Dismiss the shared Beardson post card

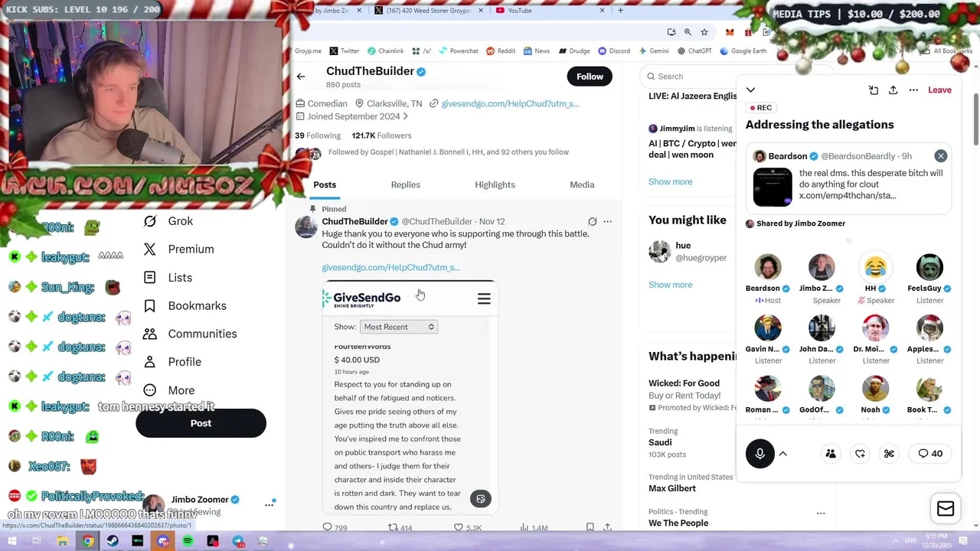coord(940,156)
